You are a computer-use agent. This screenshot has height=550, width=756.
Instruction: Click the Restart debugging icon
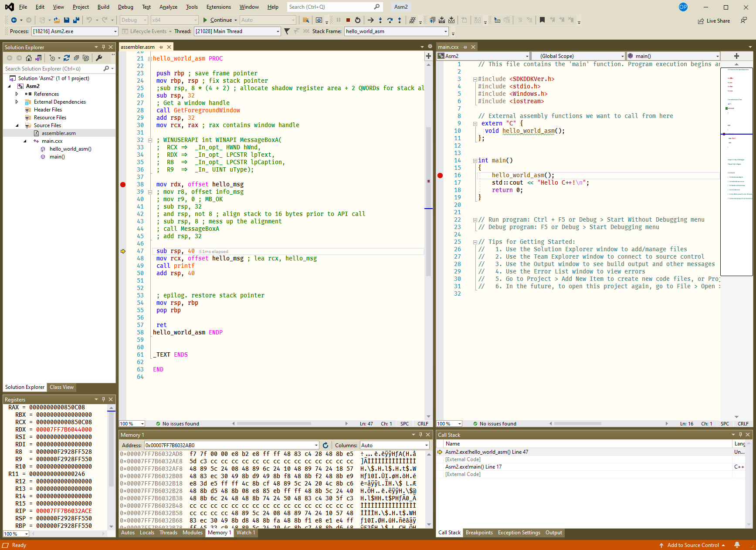[358, 20]
